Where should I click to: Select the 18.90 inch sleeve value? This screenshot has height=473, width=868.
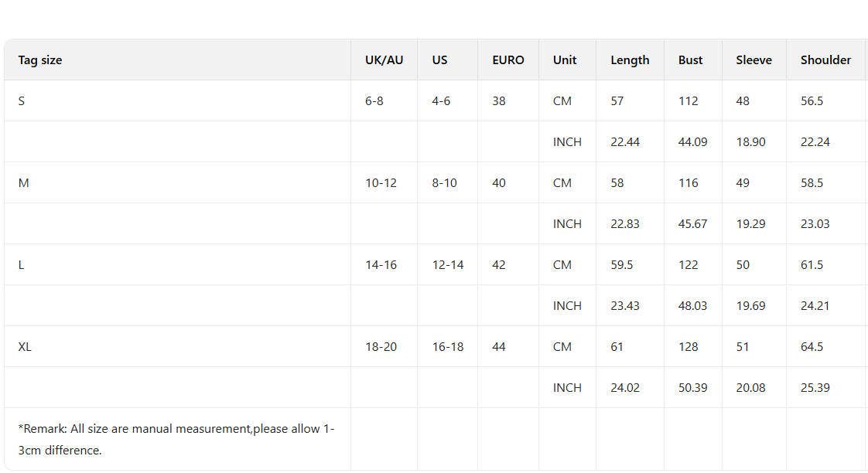point(750,142)
